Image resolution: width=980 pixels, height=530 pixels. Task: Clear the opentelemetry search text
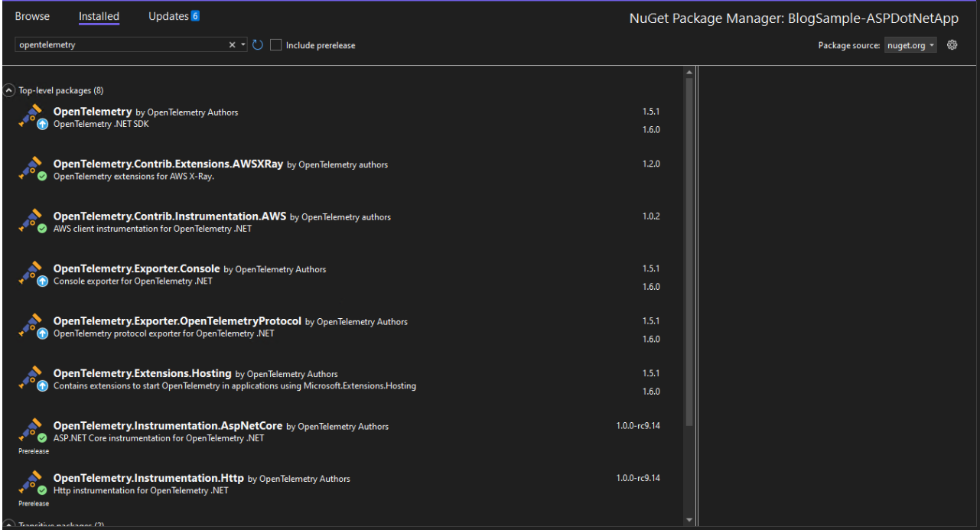233,45
